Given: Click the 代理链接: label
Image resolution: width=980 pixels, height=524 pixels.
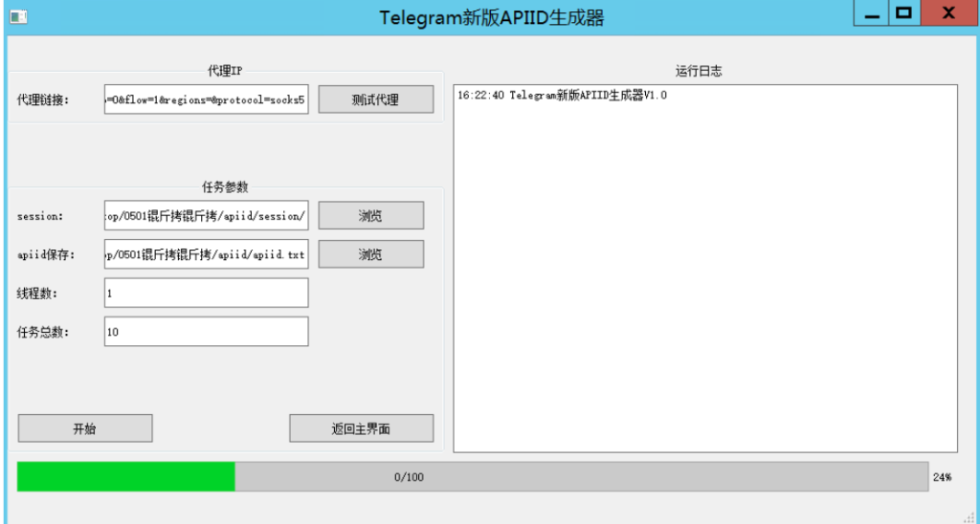Looking at the screenshot, I should pos(42,100).
